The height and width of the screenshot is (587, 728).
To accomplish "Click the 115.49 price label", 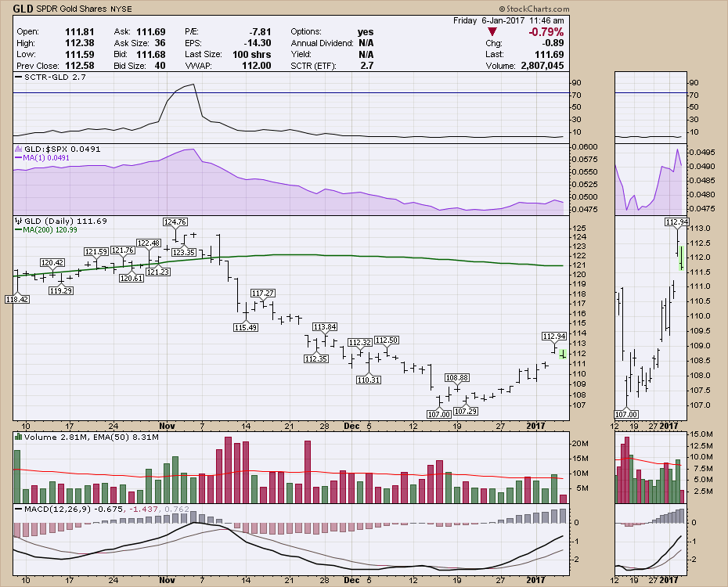I will coord(246,328).
